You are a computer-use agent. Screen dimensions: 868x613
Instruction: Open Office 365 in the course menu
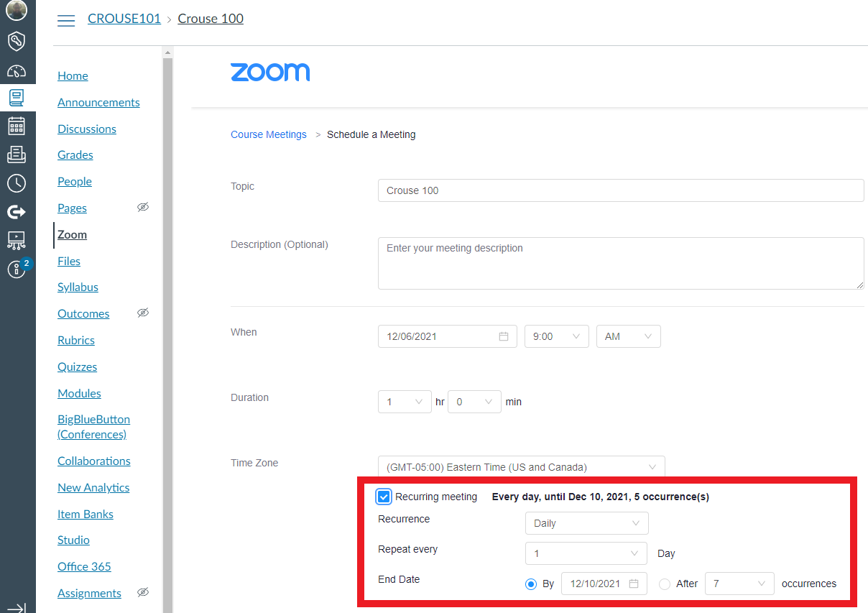click(84, 566)
